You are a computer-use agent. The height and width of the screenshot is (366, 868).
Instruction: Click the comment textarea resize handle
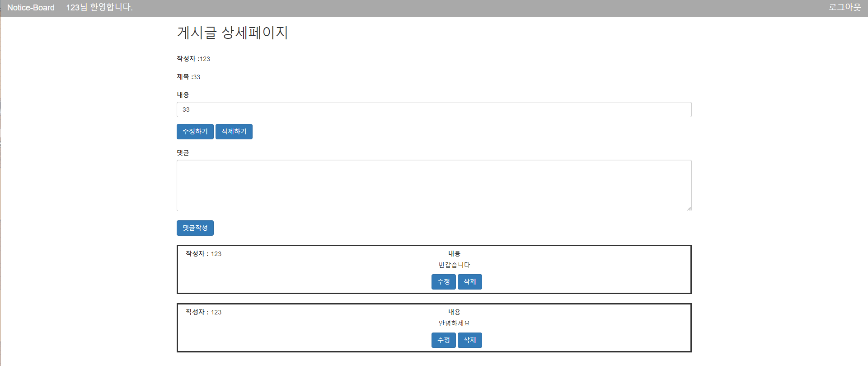point(689,208)
